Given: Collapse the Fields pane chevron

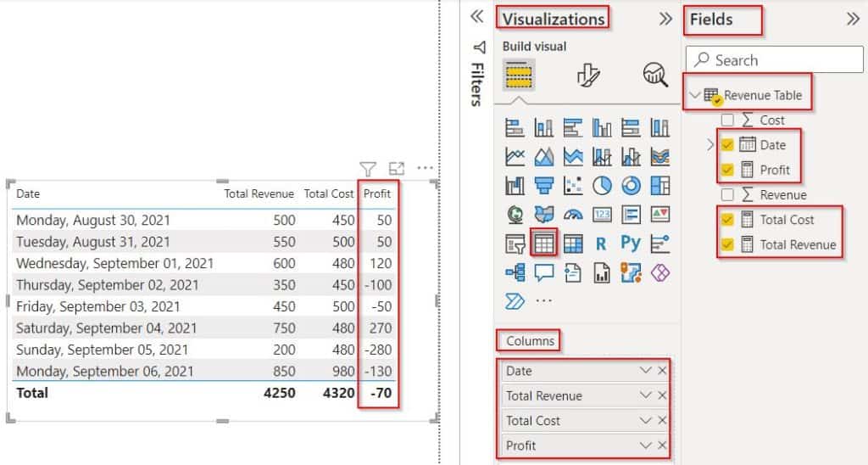Looking at the screenshot, I should 853,19.
